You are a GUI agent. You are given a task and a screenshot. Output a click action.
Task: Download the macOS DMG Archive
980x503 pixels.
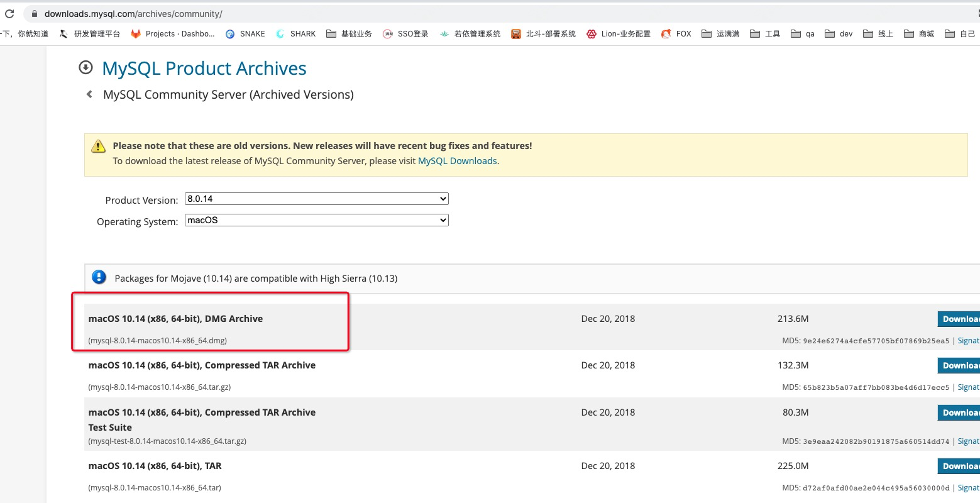coord(959,319)
